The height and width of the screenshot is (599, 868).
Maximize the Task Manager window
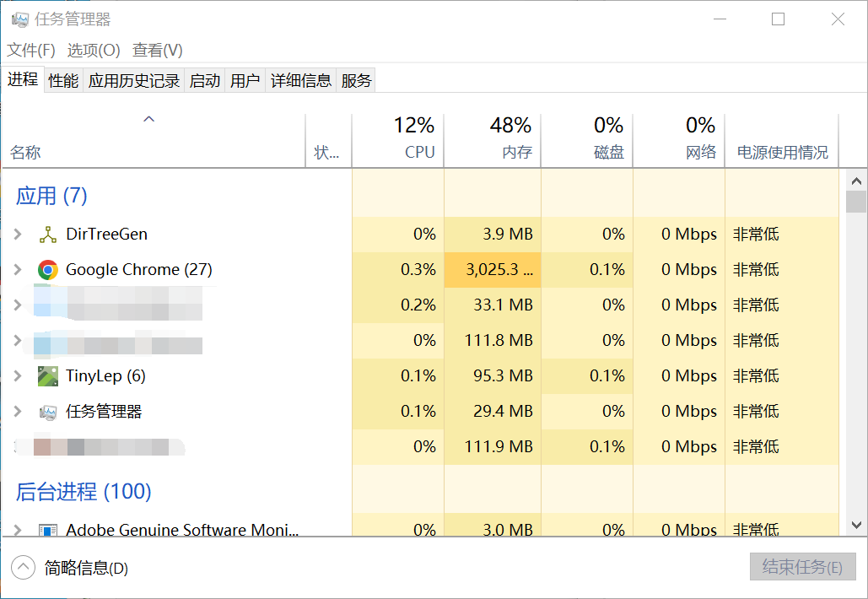(x=779, y=19)
